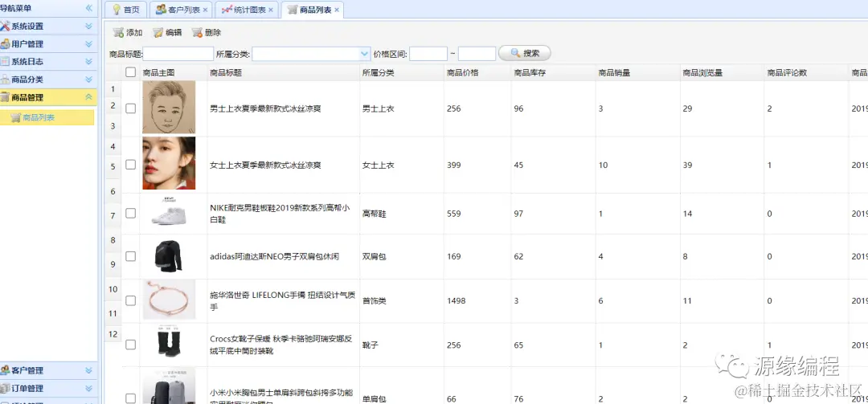Viewport: 868px width, 404px height.
Task: Select the adidas阿迪达斯NEO row checkbox
Action: (x=131, y=256)
